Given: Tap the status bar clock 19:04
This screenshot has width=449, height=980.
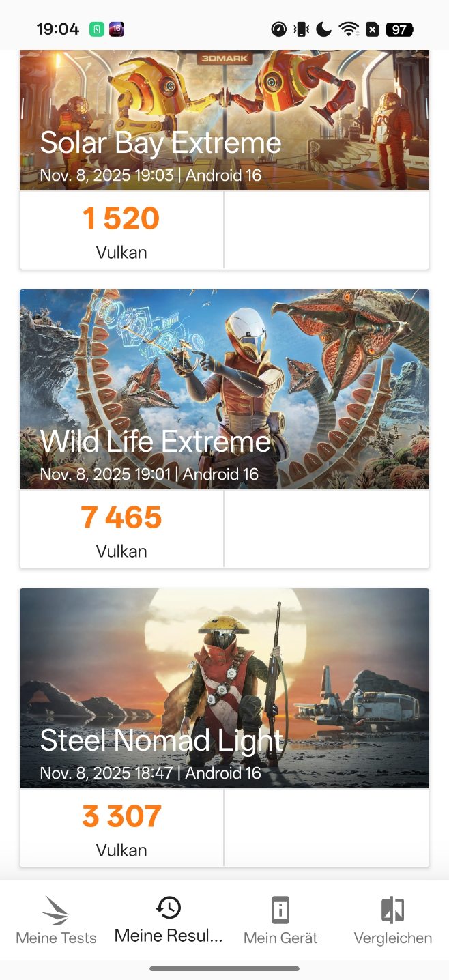Looking at the screenshot, I should click(x=58, y=29).
